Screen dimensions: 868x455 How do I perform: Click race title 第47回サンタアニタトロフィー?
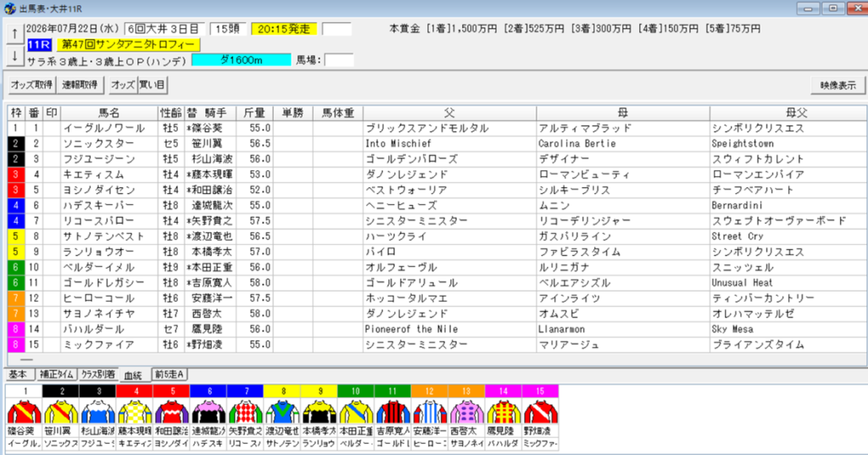point(128,45)
